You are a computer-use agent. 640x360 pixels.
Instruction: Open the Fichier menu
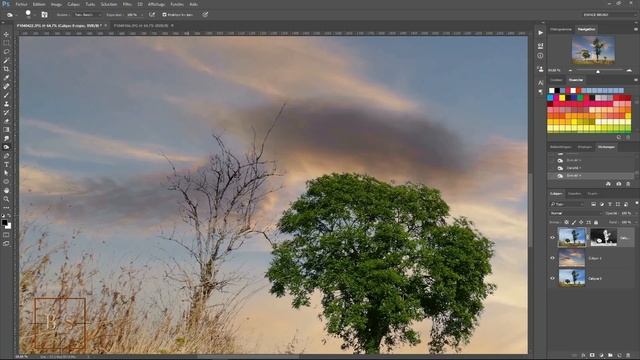click(21, 4)
